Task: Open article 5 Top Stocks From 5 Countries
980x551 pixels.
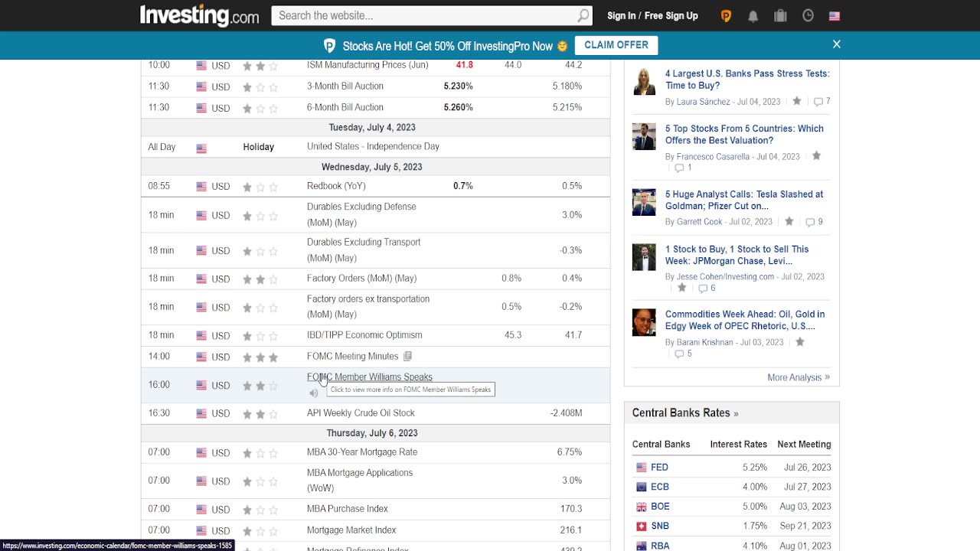Action: click(744, 134)
